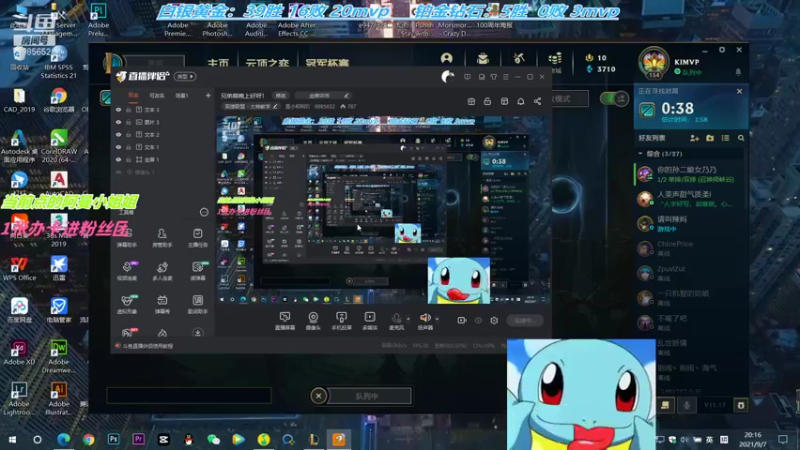Hide the 文本 3 layer
Image resolution: width=800 pixels, height=450 pixels.
click(x=118, y=110)
